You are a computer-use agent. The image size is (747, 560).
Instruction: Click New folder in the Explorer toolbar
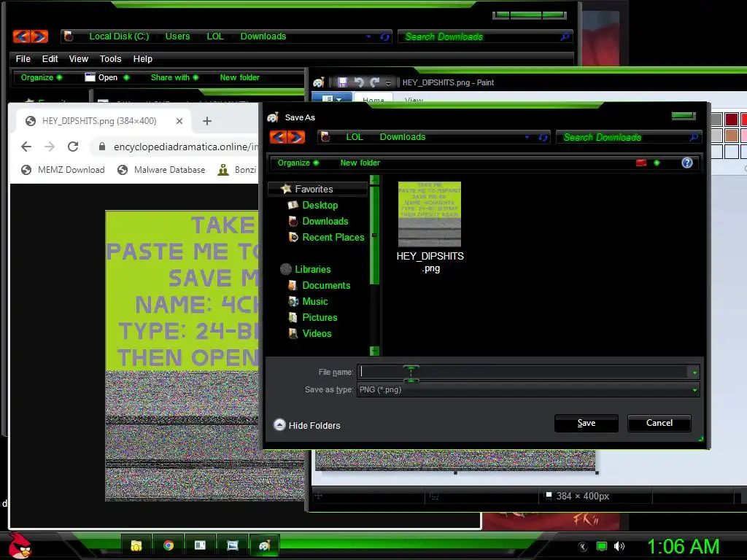coord(239,77)
